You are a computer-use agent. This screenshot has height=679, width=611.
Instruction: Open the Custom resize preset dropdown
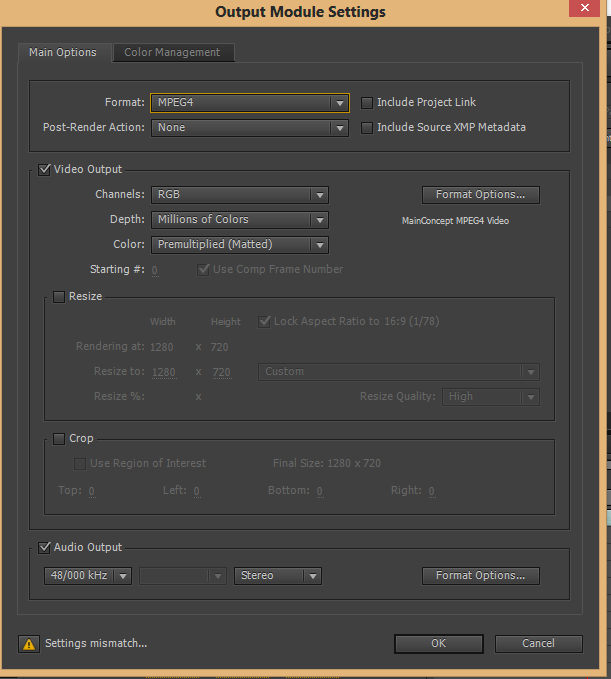(399, 372)
